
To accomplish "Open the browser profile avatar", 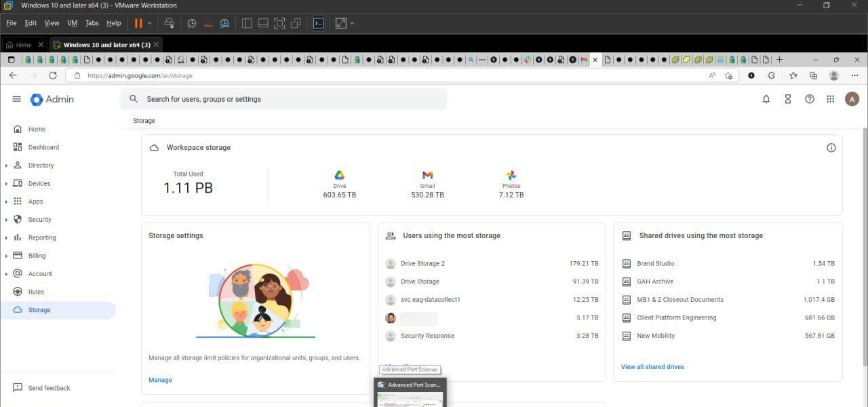I will tap(834, 75).
